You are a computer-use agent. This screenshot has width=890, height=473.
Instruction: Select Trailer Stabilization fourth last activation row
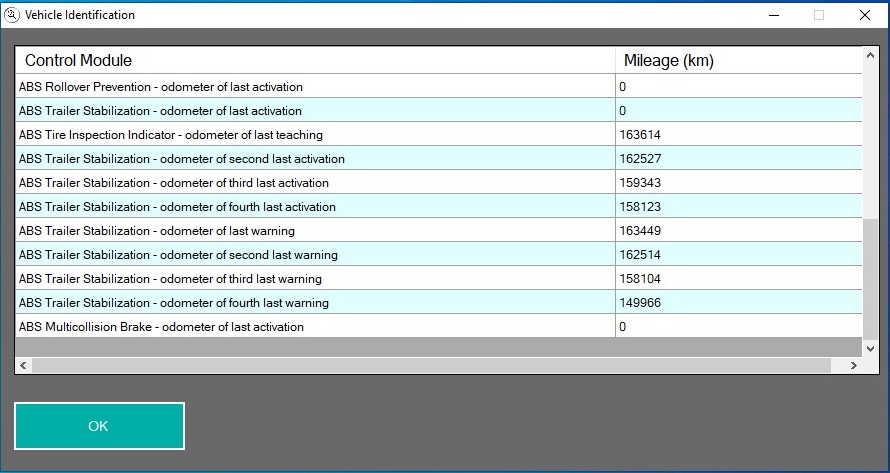click(x=439, y=207)
